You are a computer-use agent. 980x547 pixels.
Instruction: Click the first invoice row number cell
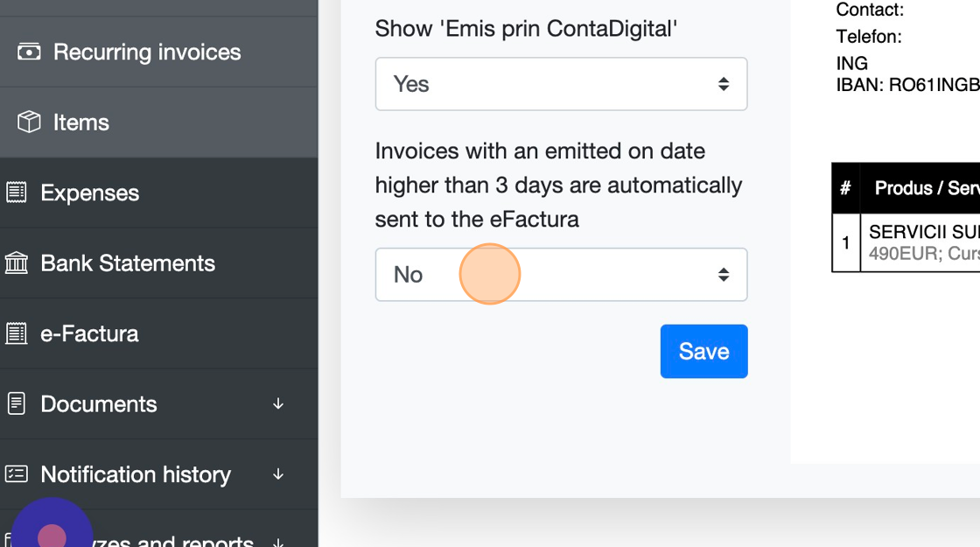[x=845, y=242]
